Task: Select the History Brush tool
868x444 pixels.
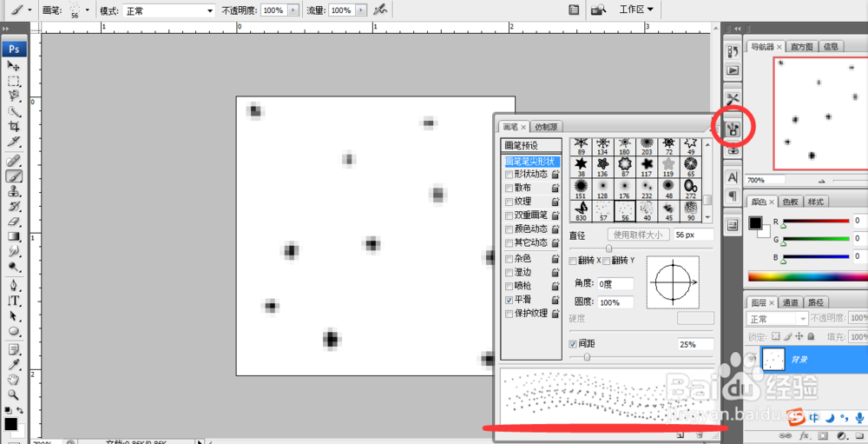Action: click(x=14, y=206)
